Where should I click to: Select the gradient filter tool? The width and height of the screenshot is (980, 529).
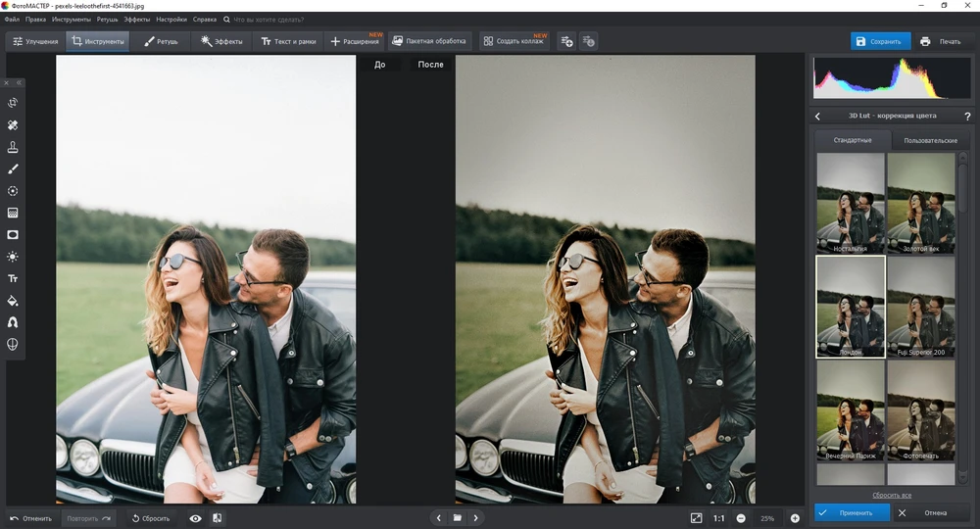coord(13,213)
